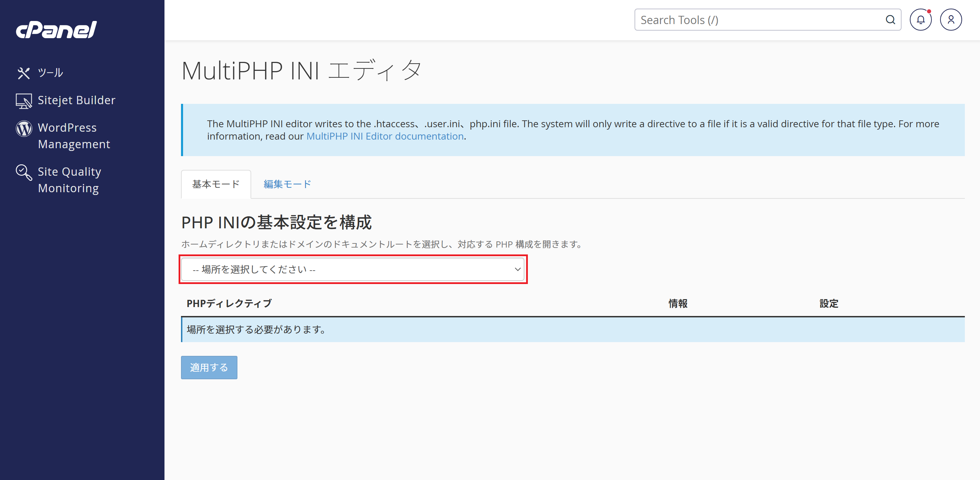Click the MultiPHP INI エディタ page title
The width and height of the screenshot is (980, 480).
302,71
